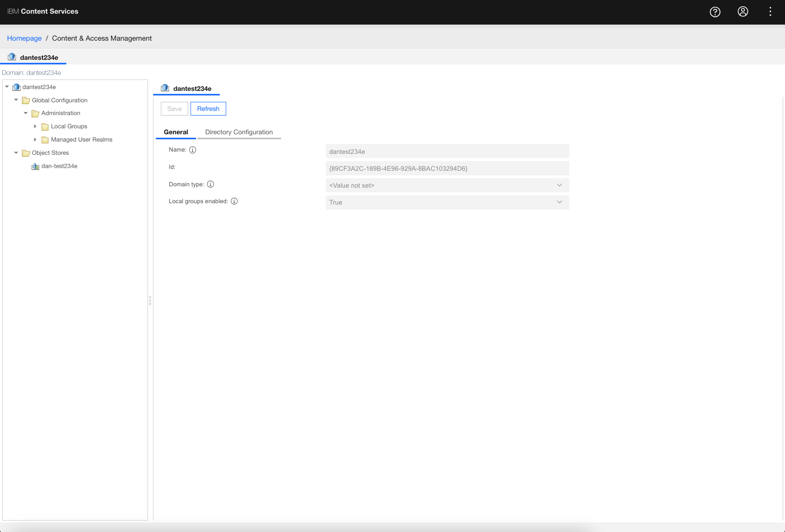785x532 pixels.
Task: Click the Save button
Action: pos(175,109)
